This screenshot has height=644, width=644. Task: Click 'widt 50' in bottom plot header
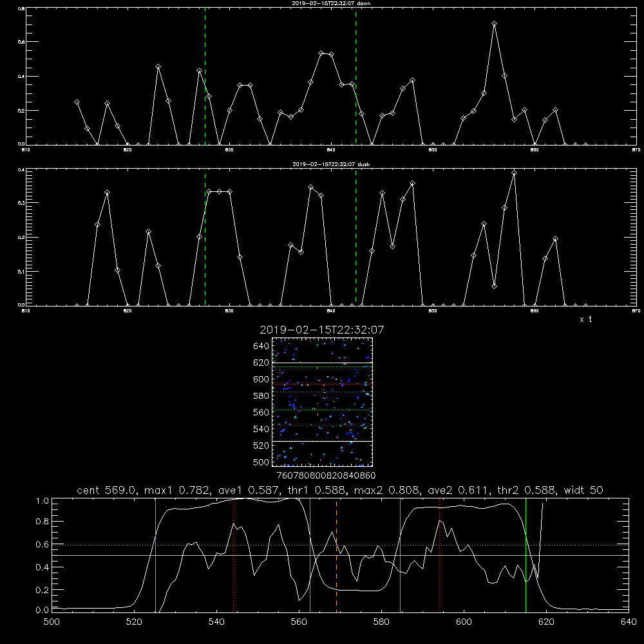coord(583,490)
